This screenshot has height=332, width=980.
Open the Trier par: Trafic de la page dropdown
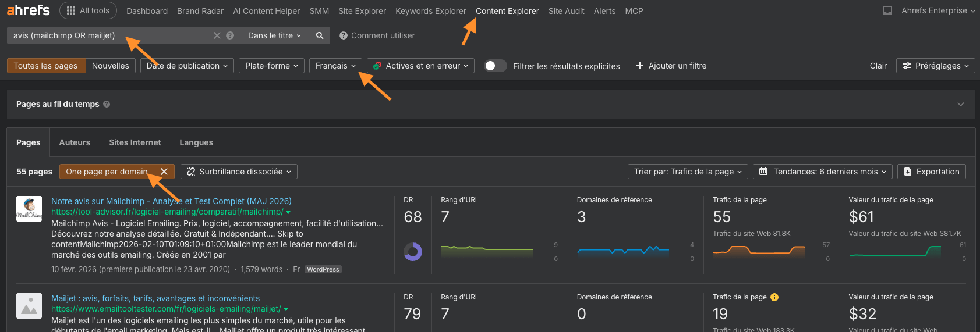tap(688, 172)
